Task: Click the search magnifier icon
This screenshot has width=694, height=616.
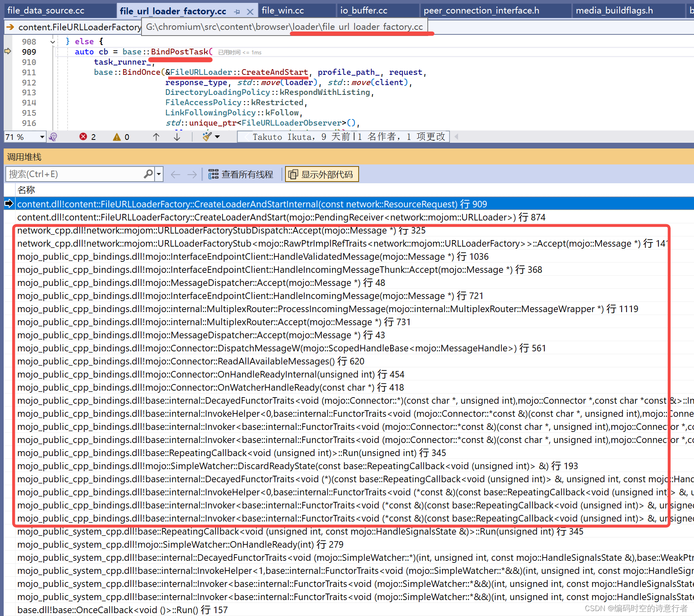Action: (148, 174)
